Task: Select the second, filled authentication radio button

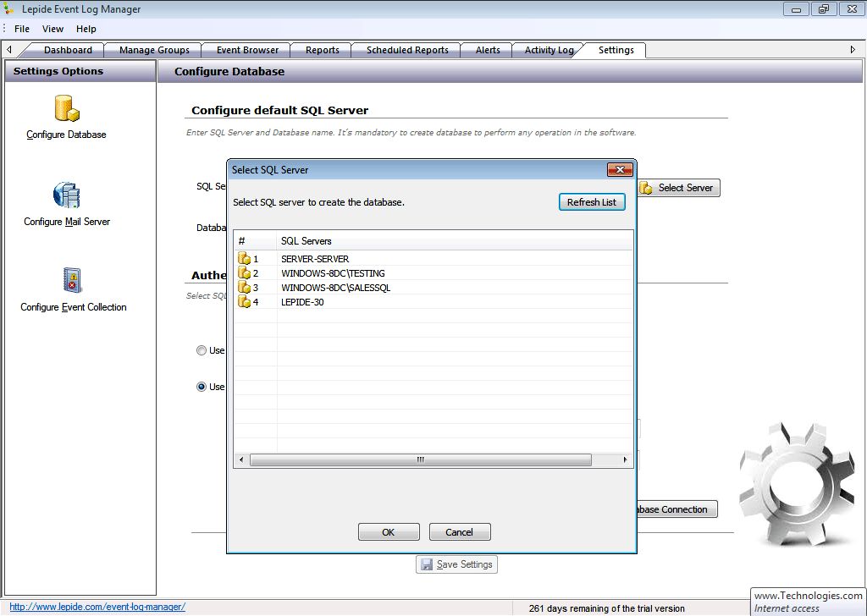Action: [x=202, y=387]
